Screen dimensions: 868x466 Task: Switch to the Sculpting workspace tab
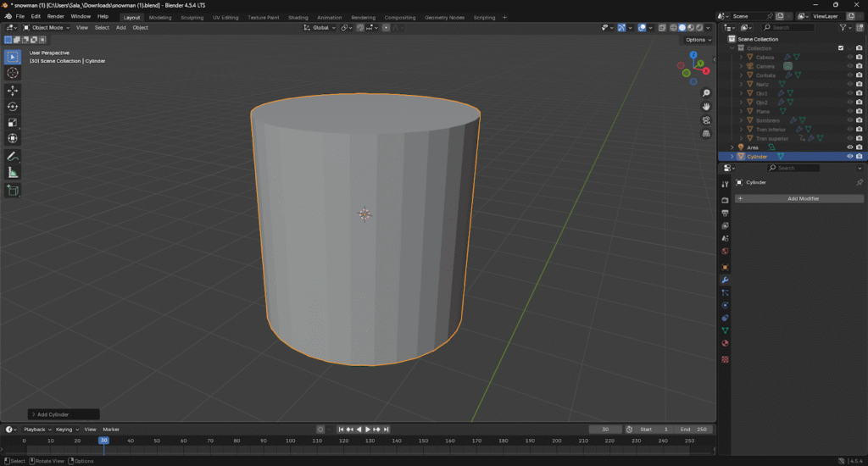tap(192, 17)
